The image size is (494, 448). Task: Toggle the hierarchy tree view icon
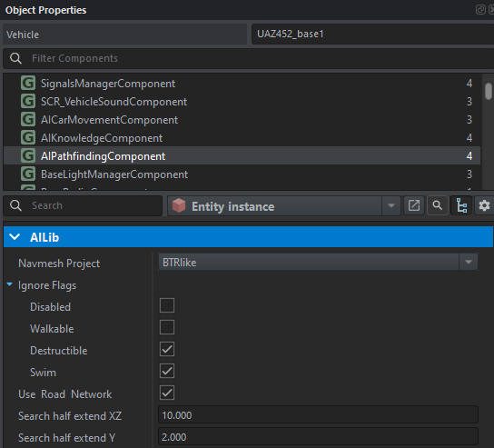461,205
